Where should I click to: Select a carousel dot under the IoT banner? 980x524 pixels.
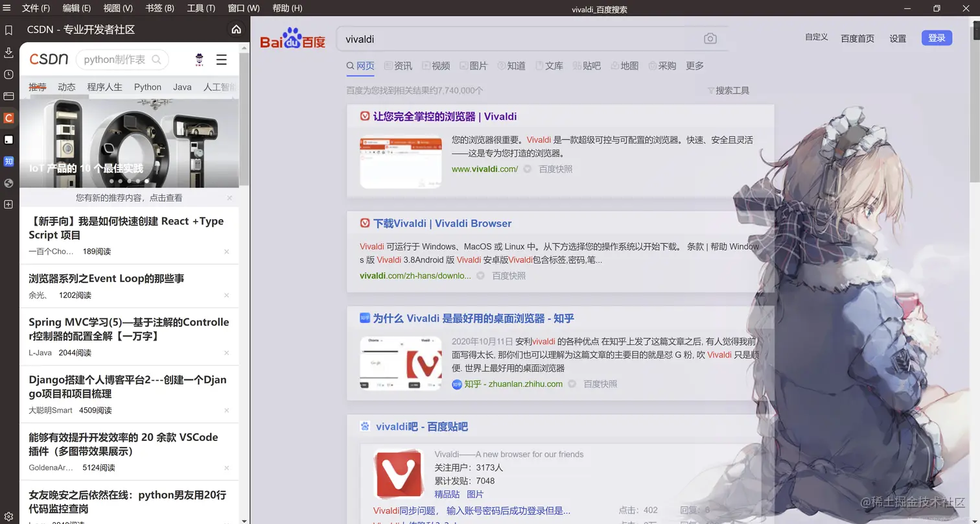[130, 180]
